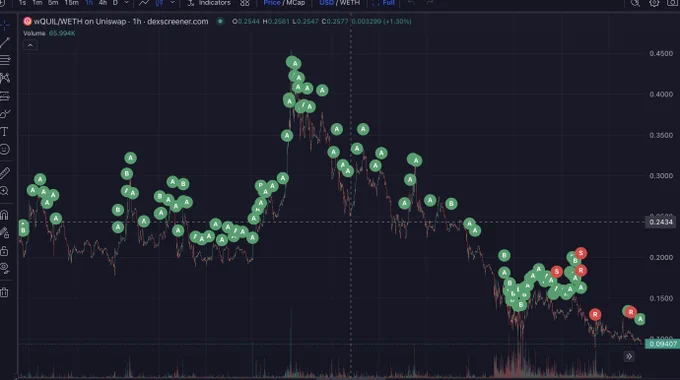Collapse the legend with chevron under Volume
Viewport: 680px width, 380px height.
tap(30, 45)
